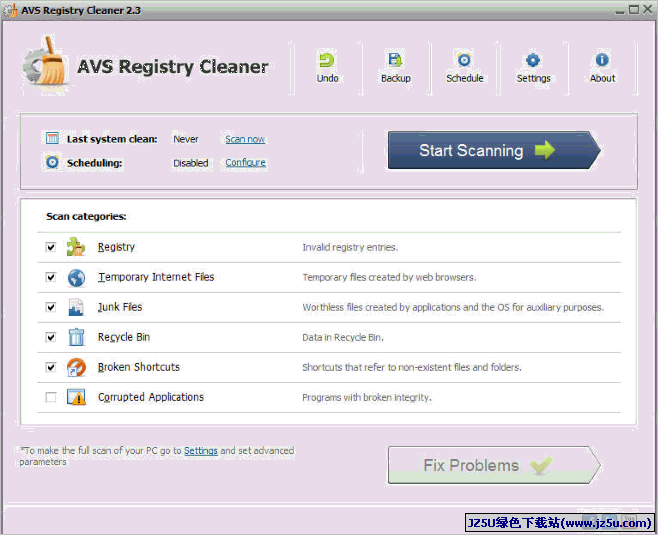Uncheck the Recycle Bin checkbox

coord(51,337)
